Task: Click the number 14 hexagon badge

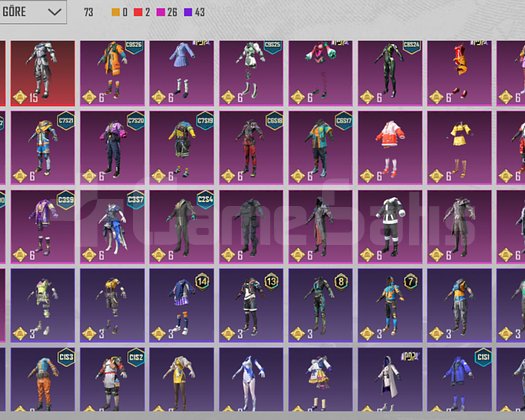Action: click(x=202, y=281)
